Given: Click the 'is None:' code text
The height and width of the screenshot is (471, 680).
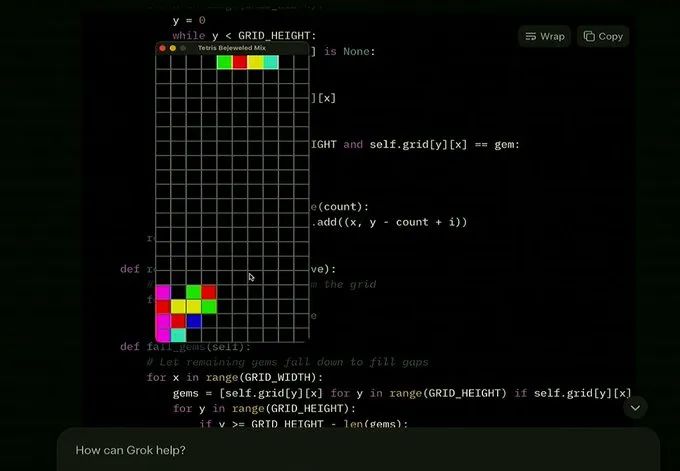Looking at the screenshot, I should [350, 52].
